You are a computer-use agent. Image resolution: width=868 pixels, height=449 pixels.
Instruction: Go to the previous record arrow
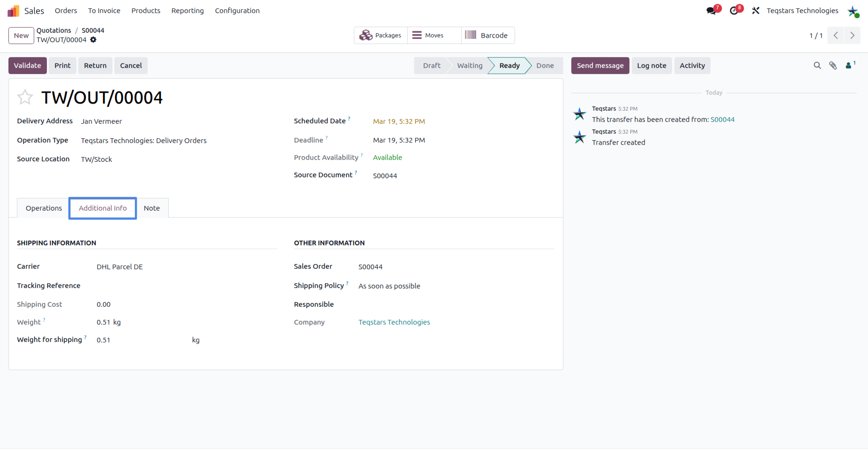point(836,36)
